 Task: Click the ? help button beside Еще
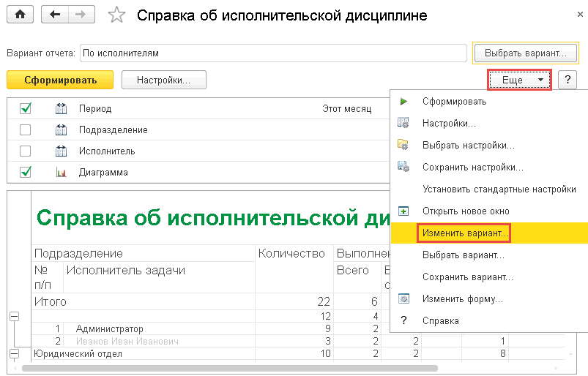[567, 80]
